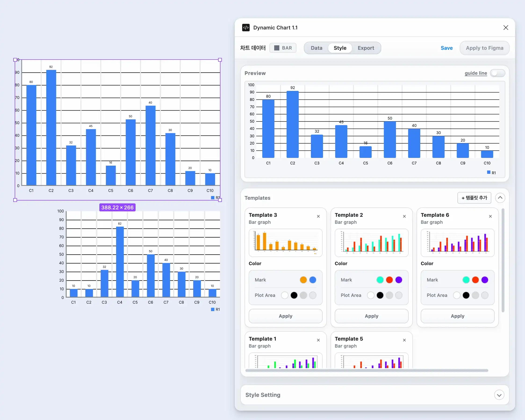Image resolution: width=525 pixels, height=420 pixels.
Task: Pick the teal Mark color in Template 6
Action: tap(466, 280)
